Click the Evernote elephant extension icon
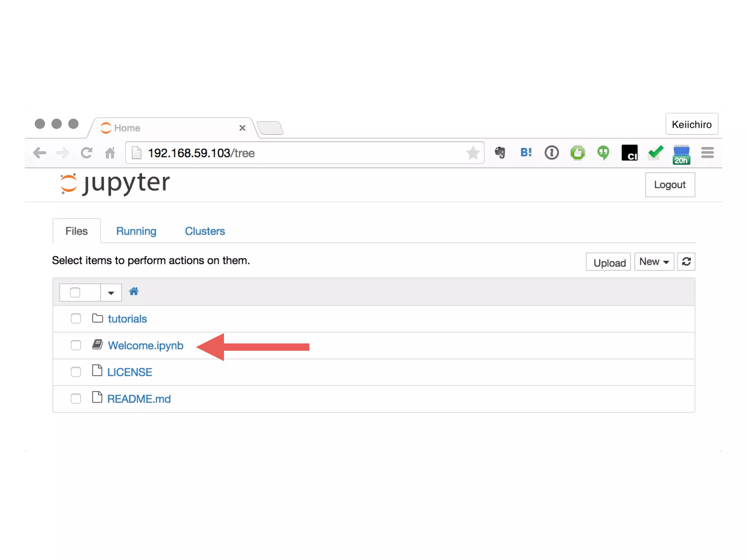 [x=500, y=152]
